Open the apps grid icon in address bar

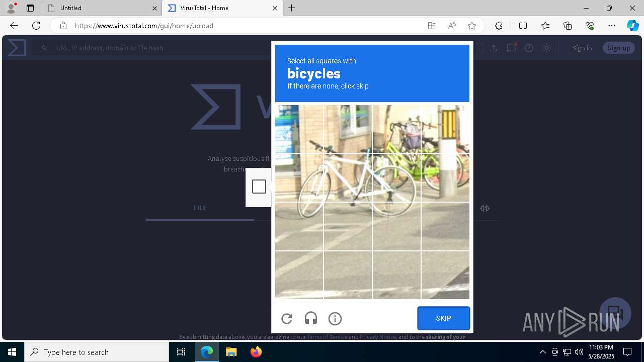(432, 26)
